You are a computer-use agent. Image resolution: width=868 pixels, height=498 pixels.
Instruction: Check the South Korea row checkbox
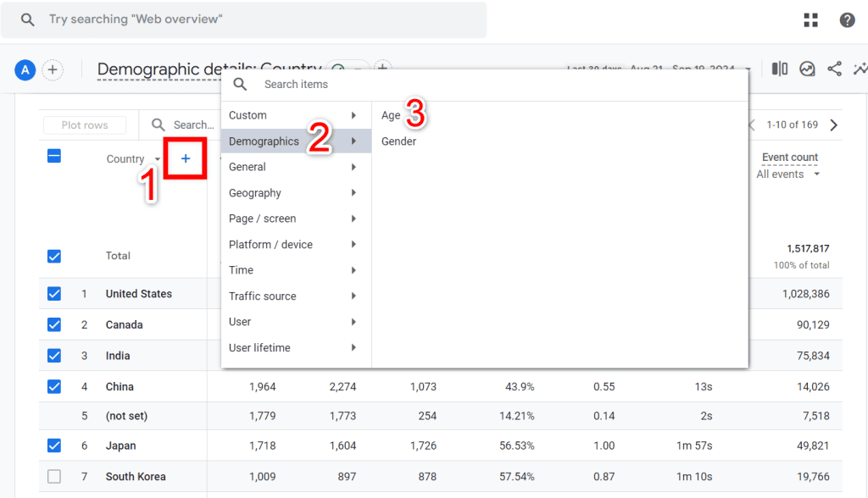tap(54, 477)
